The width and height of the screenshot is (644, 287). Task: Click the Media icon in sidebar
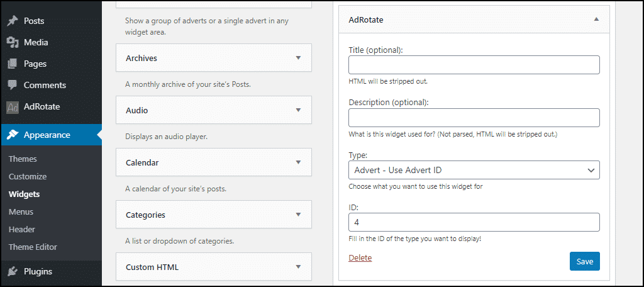coord(13,42)
